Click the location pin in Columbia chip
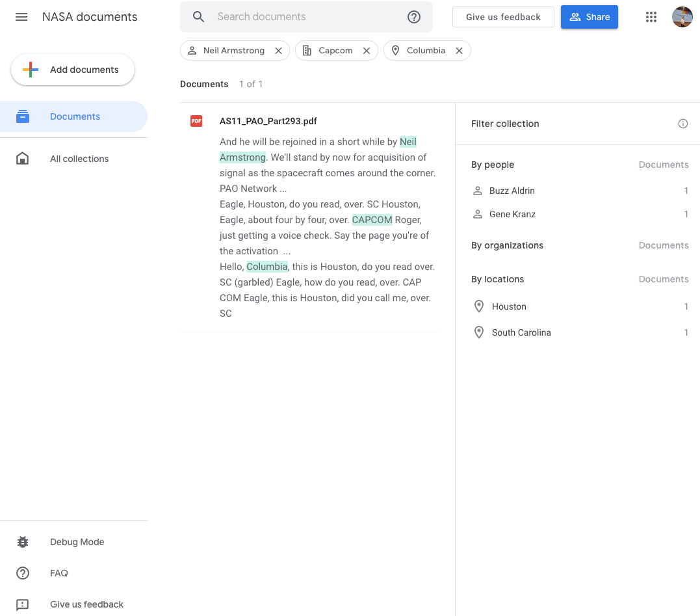Image resolution: width=700 pixels, height=616 pixels. coord(395,51)
